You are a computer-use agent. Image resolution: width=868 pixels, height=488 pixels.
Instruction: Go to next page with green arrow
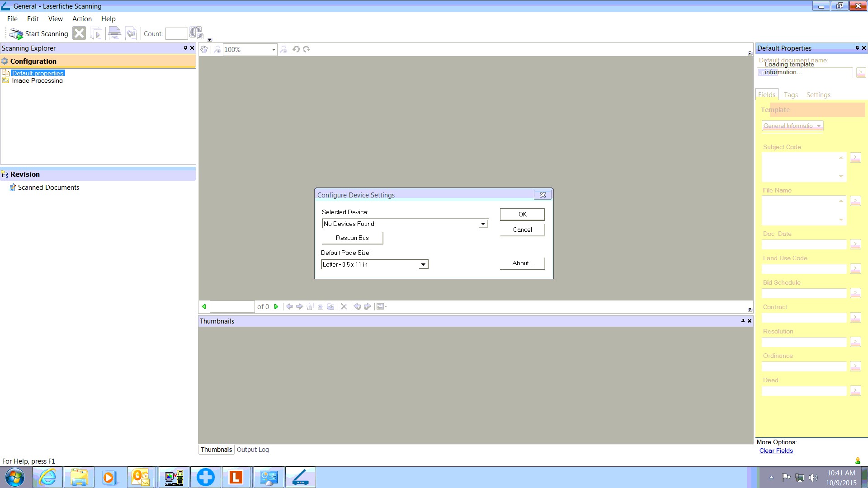pos(276,306)
